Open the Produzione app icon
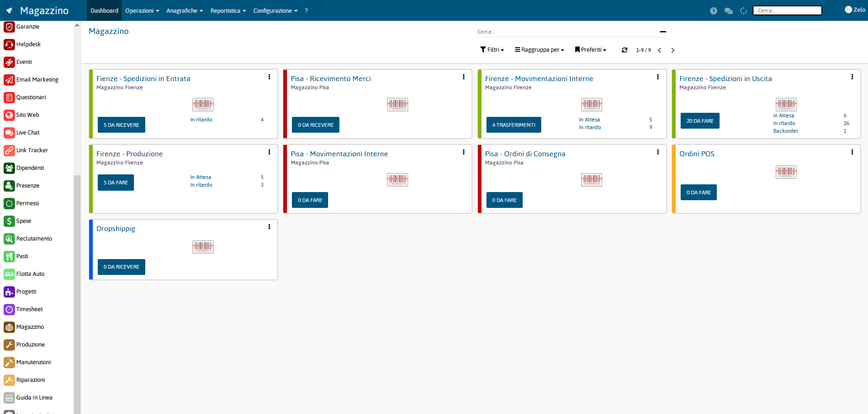This screenshot has width=868, height=414. (x=9, y=345)
